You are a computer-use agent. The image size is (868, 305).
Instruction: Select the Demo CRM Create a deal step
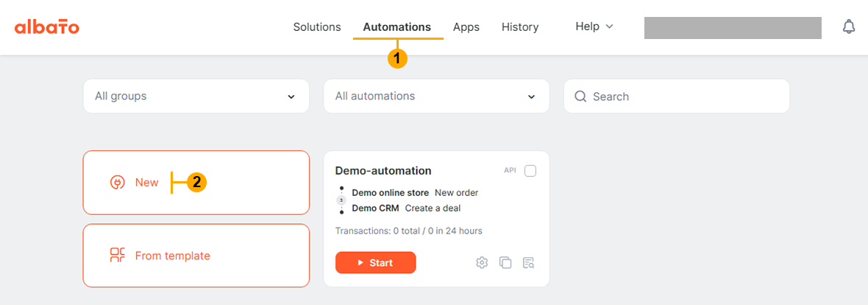[406, 208]
